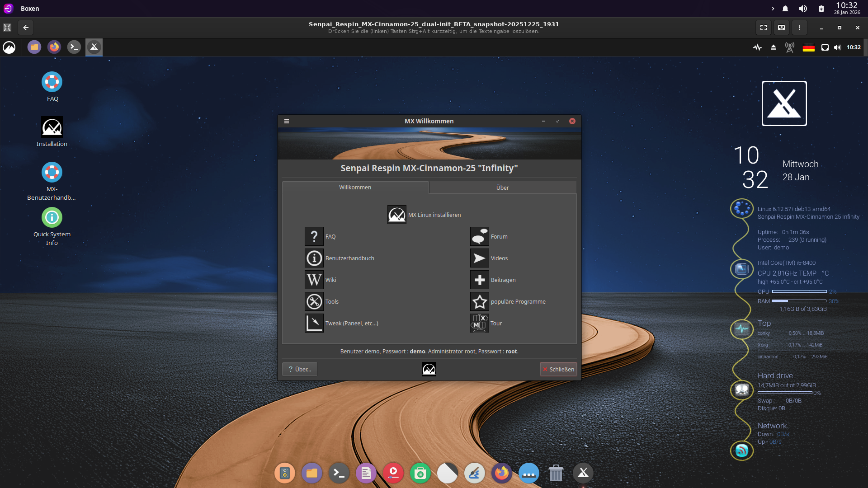Open Quick System Info desktop icon
The width and height of the screenshot is (868, 488).
[52, 218]
